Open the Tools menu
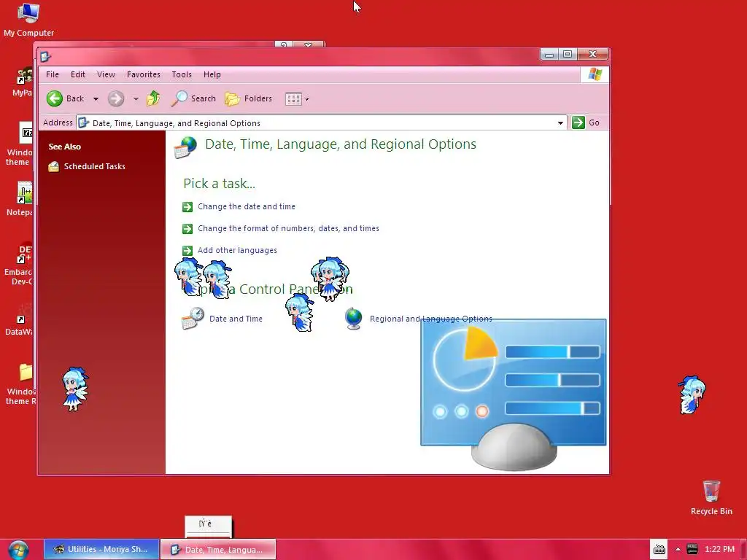The width and height of the screenshot is (747, 560). pos(182,74)
